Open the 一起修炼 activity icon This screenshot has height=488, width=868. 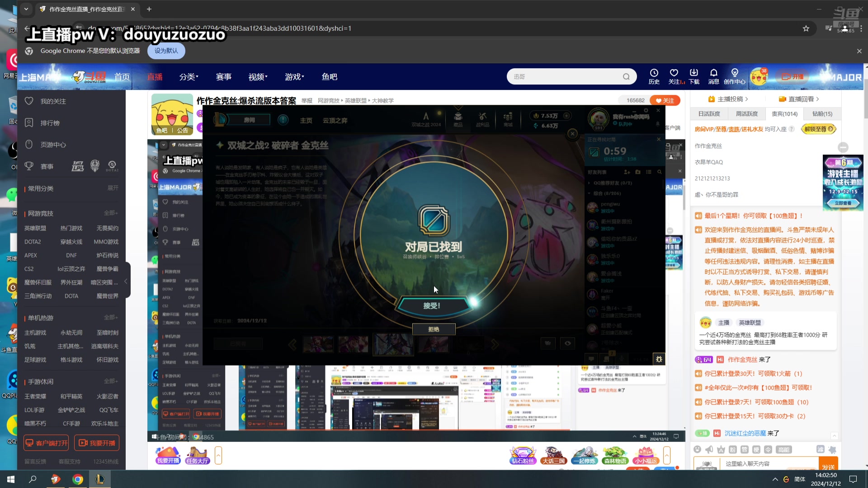tap(585, 455)
